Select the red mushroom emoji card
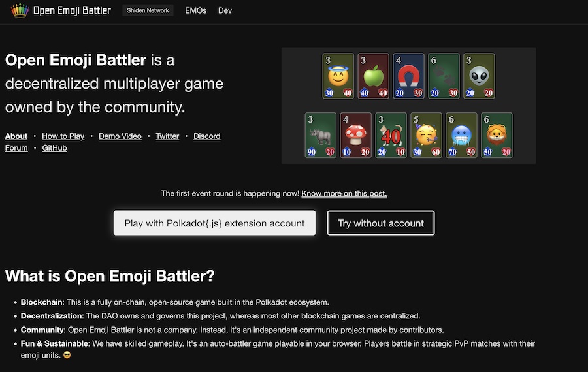 [355, 135]
